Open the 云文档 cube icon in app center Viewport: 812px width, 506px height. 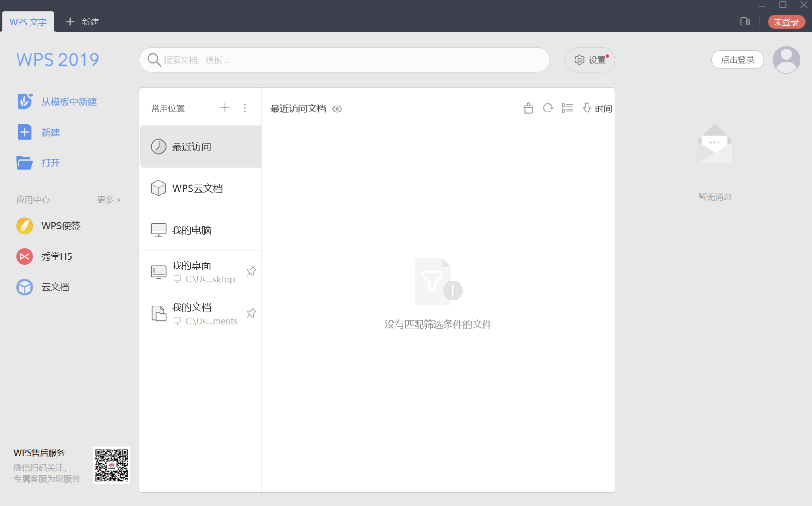(x=25, y=287)
